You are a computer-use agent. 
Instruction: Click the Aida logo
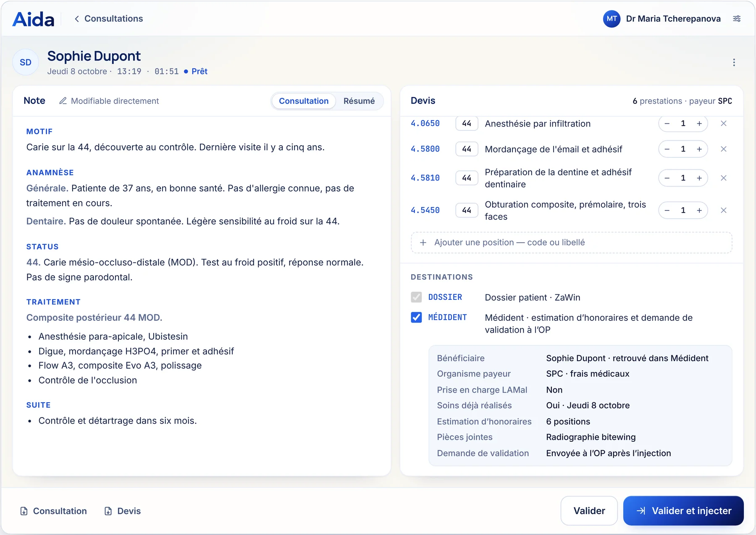point(34,19)
